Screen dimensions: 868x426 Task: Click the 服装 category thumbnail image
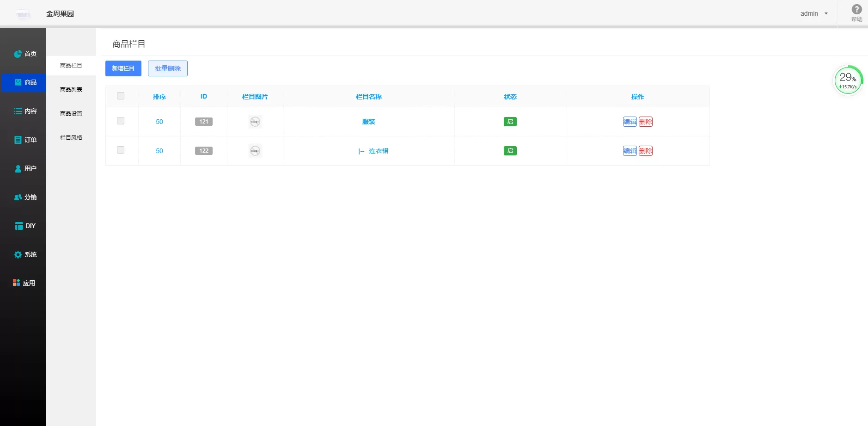pos(255,122)
